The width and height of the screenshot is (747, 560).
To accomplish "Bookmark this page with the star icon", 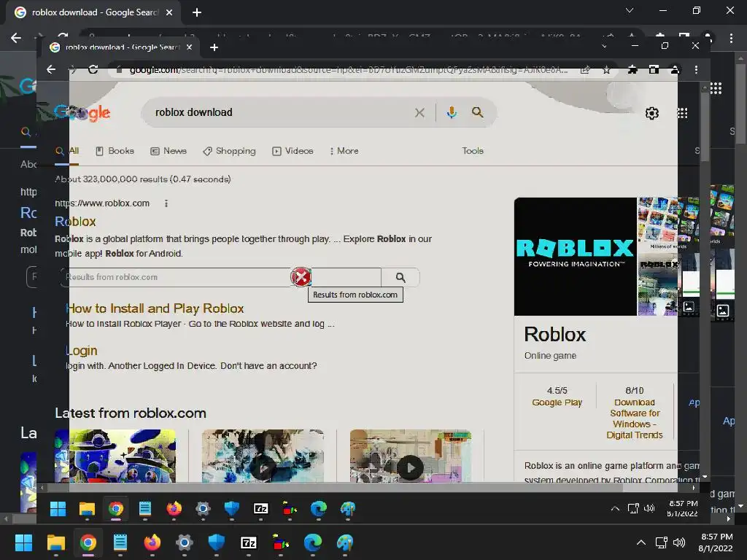I will pyautogui.click(x=606, y=70).
